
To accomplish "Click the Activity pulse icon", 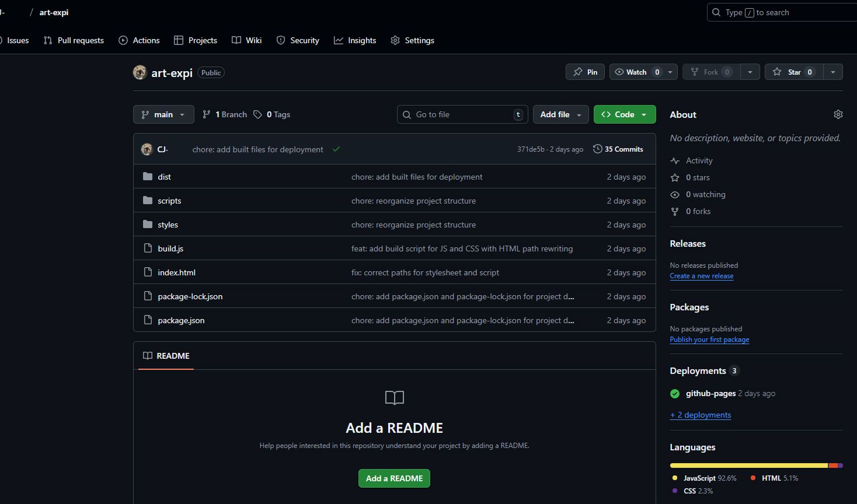I will tap(675, 161).
